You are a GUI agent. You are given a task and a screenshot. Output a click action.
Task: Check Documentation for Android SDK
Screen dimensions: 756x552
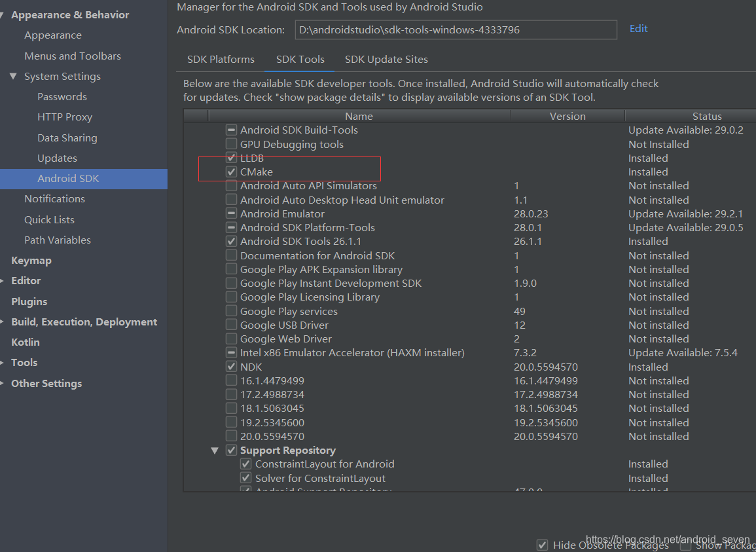pyautogui.click(x=232, y=255)
